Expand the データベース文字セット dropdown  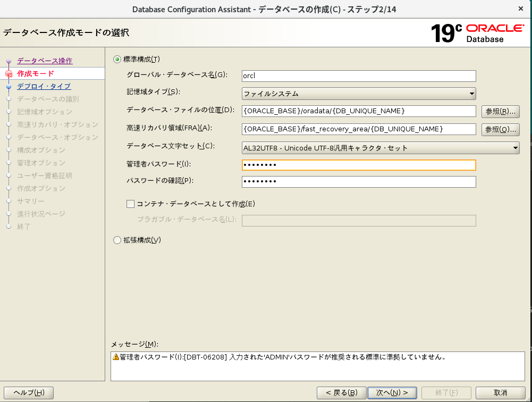tap(380, 148)
